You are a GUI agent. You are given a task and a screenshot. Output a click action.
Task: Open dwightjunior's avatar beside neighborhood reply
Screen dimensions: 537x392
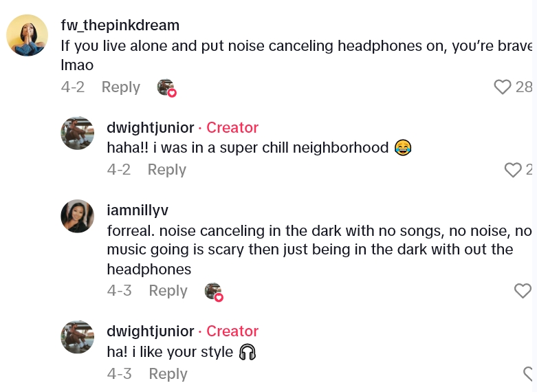(78, 133)
